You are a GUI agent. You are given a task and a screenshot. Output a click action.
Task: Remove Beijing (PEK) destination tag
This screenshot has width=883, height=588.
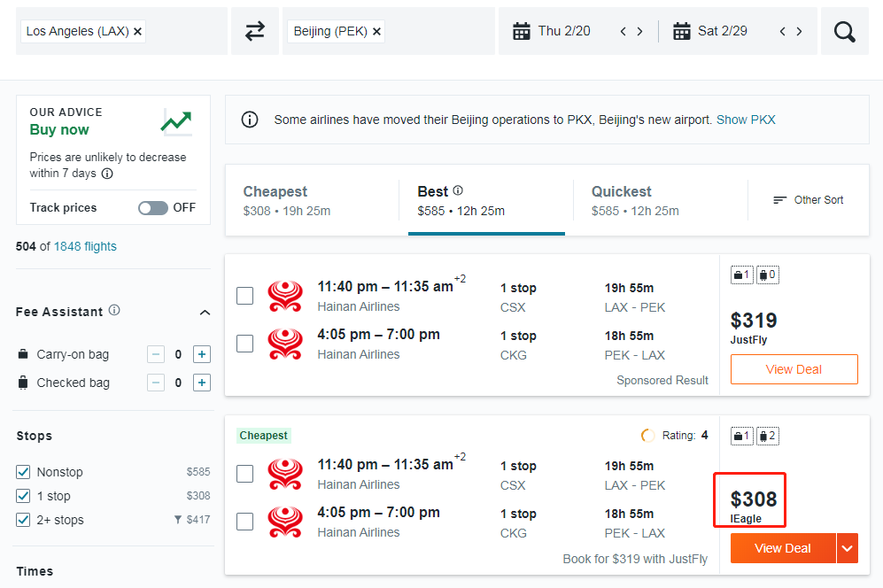tap(377, 32)
